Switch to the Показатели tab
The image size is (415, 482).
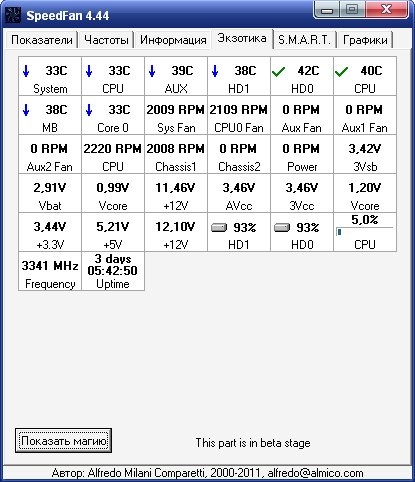click(x=42, y=40)
